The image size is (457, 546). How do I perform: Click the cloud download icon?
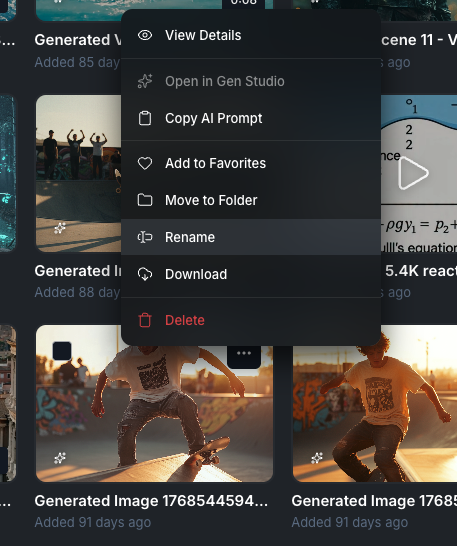pyautogui.click(x=145, y=274)
